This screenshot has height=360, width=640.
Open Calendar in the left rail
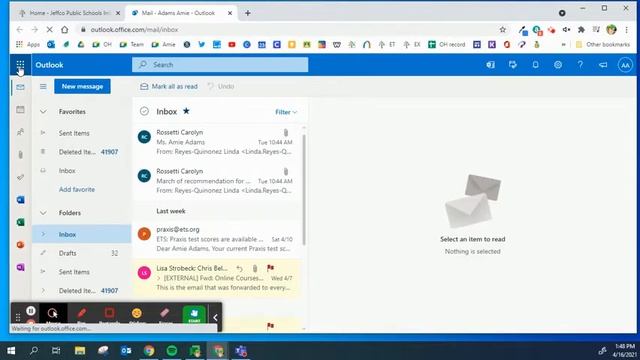pos(20,109)
